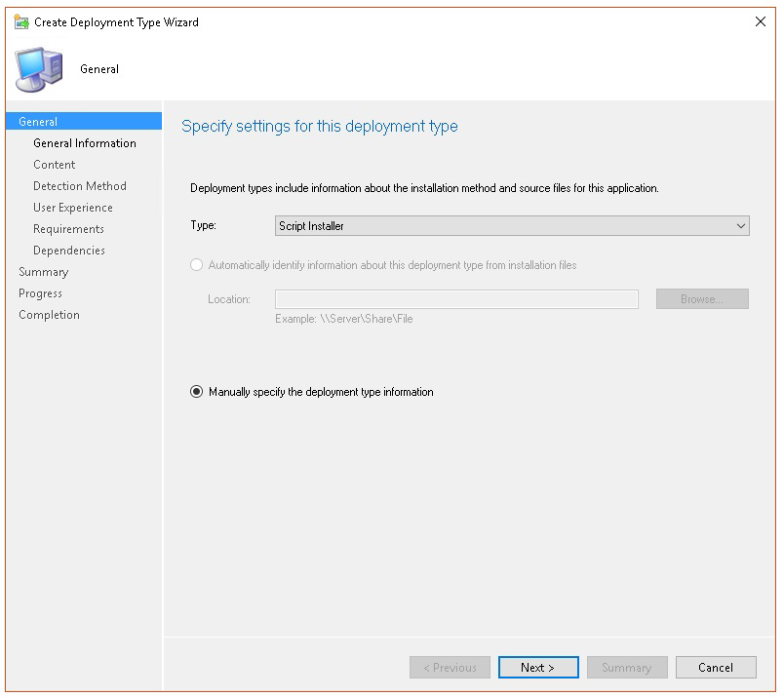
Task: Go to the Content step
Action: pyautogui.click(x=54, y=165)
